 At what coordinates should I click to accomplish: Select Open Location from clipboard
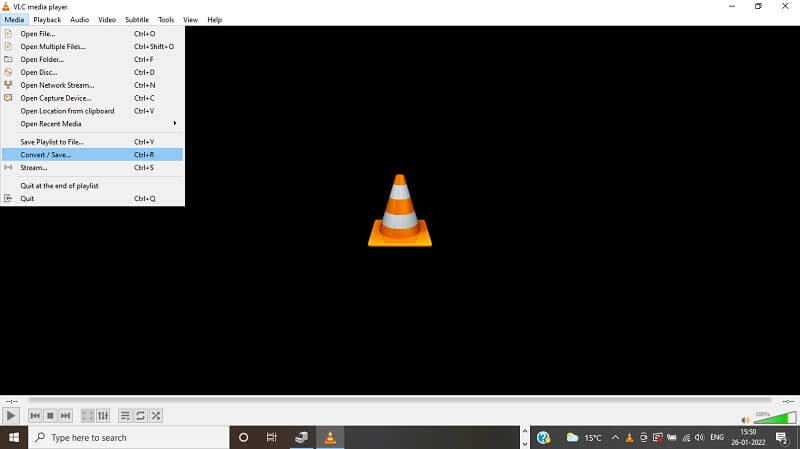tap(92, 111)
